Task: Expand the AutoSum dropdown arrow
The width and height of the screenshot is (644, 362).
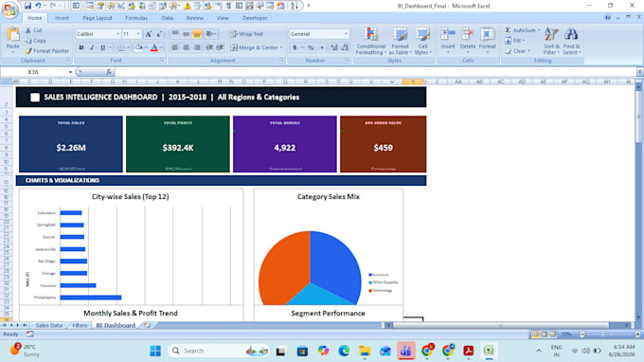Action: click(x=539, y=30)
